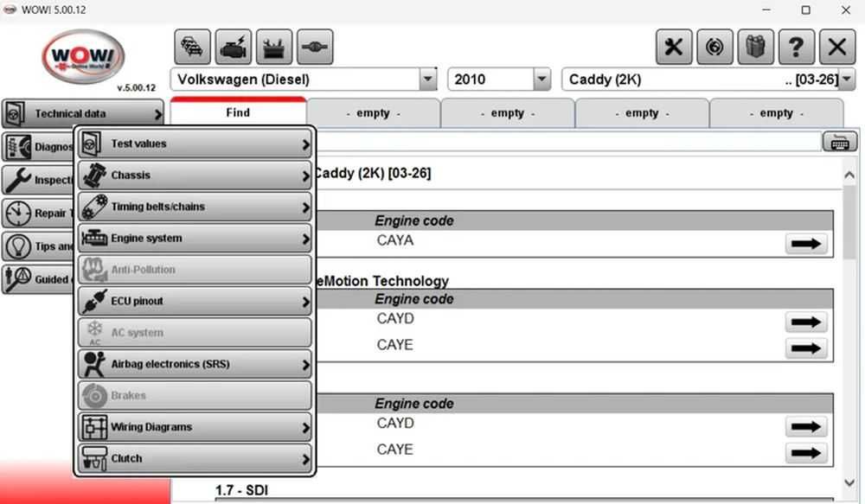
Task: Expand the Wiring Diagrams arrow
Action: (305, 427)
